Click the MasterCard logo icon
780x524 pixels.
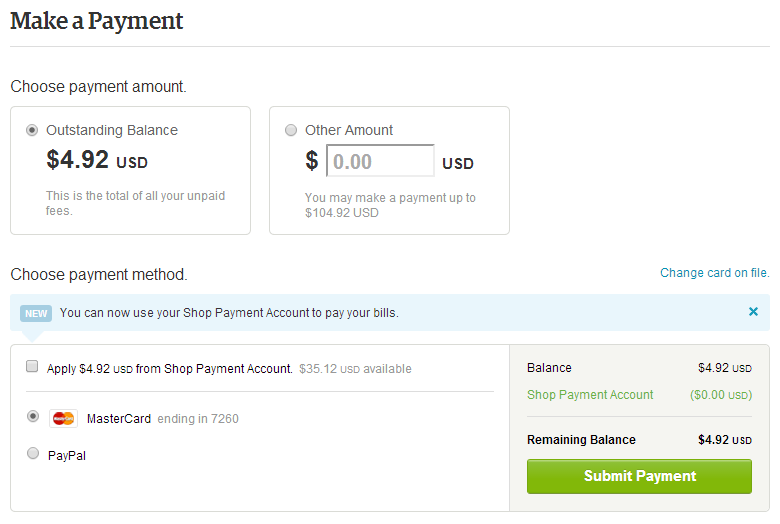point(63,419)
